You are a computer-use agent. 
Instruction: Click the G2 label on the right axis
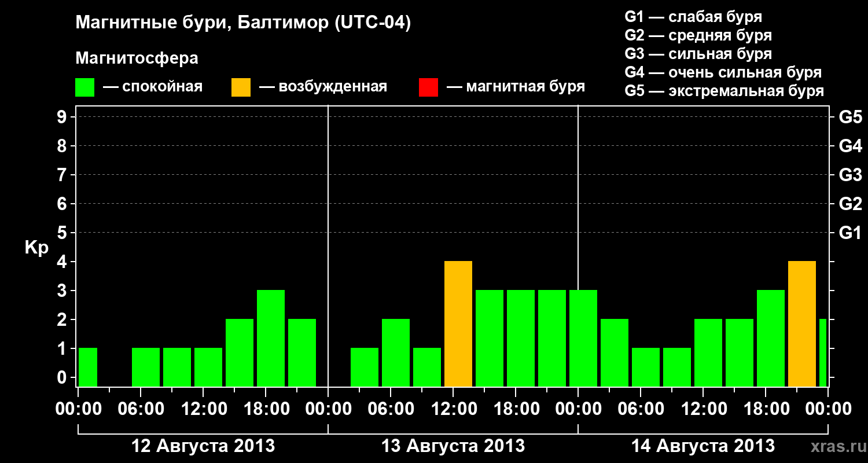point(850,204)
